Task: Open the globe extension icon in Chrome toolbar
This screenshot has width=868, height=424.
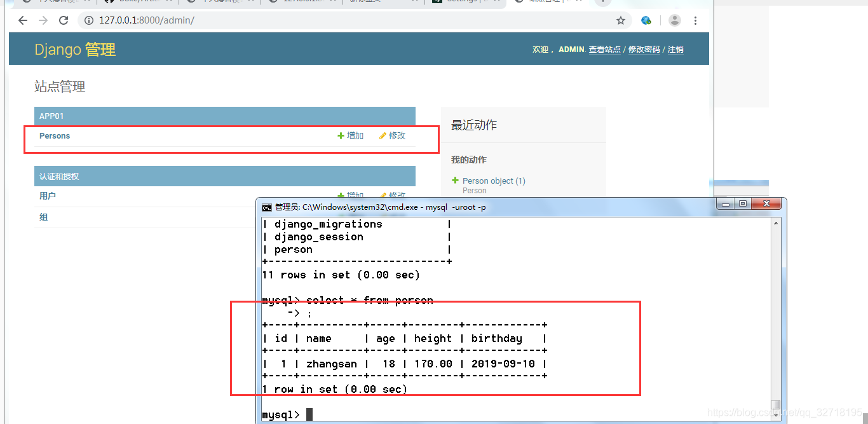Action: point(646,20)
